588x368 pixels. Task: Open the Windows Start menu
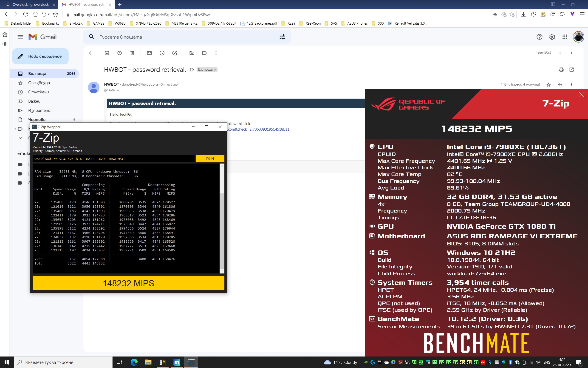click(x=7, y=362)
